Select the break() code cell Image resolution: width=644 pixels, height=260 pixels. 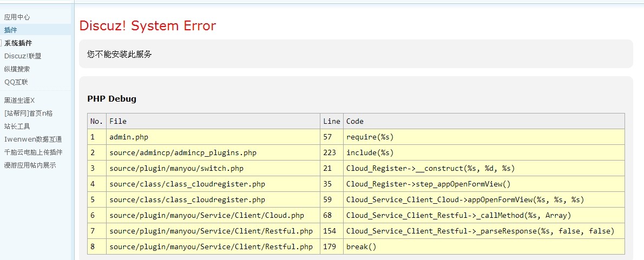(484, 247)
